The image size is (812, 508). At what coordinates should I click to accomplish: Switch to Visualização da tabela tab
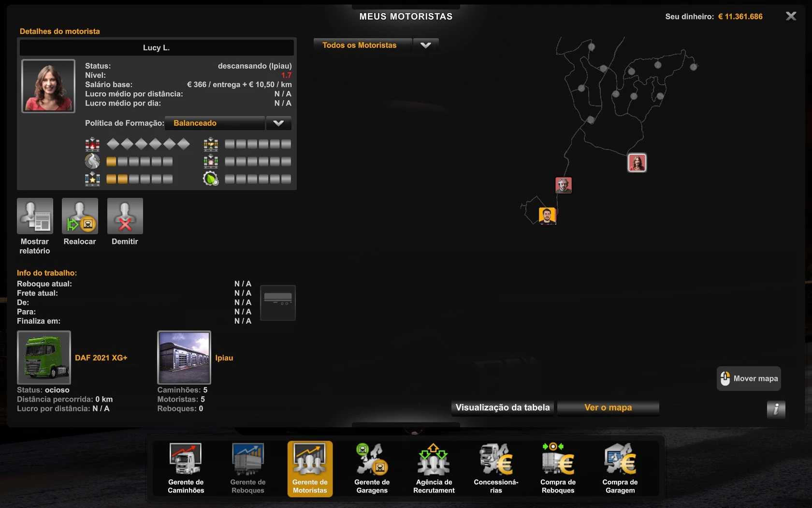point(502,408)
